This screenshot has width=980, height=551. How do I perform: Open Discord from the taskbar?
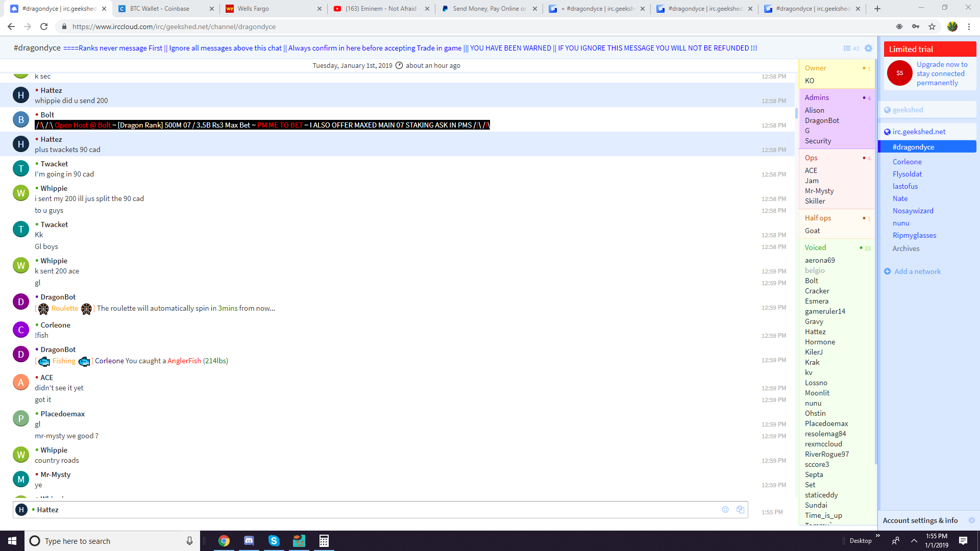[249, 541]
